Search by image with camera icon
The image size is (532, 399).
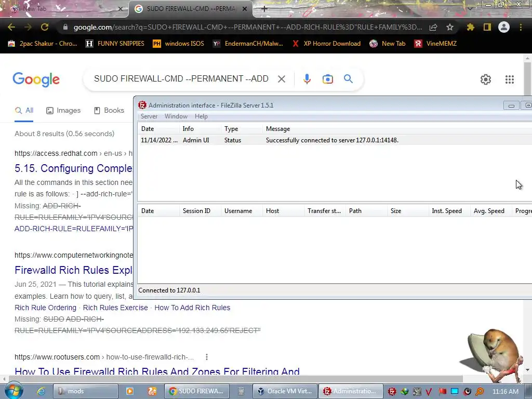pyautogui.click(x=327, y=79)
